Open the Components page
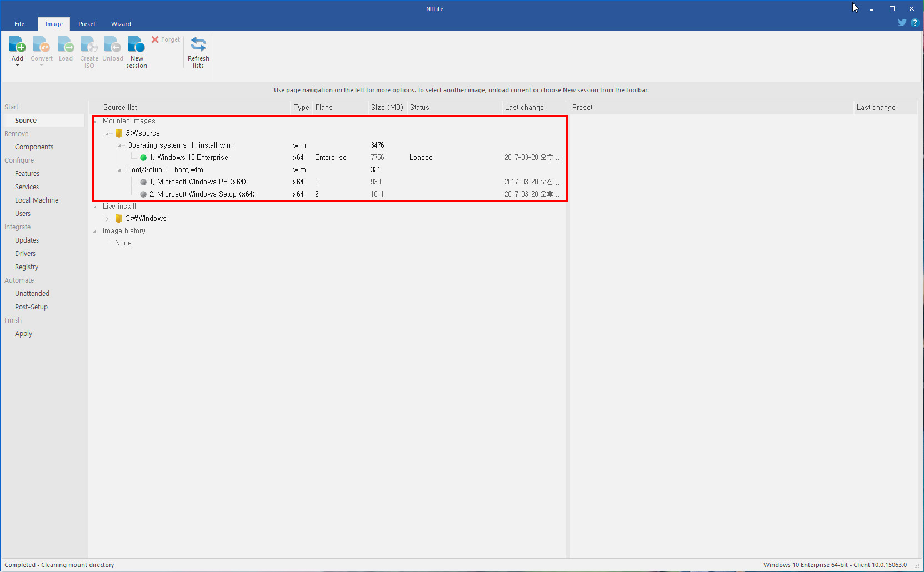 tap(34, 147)
